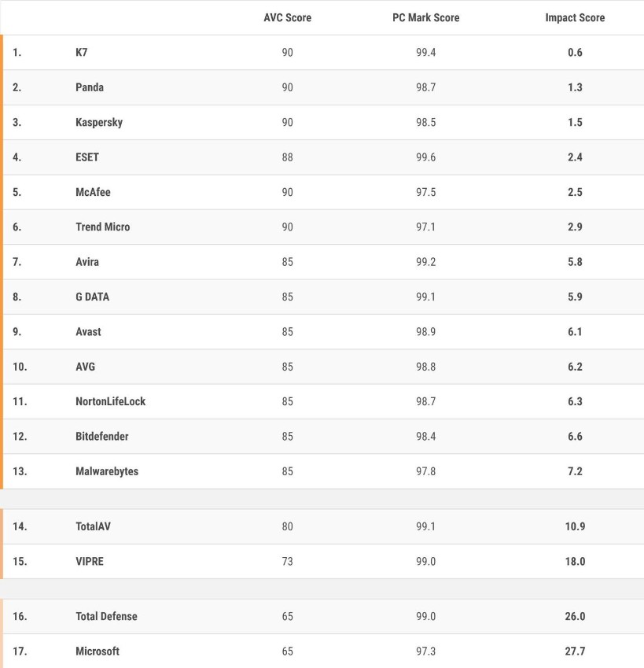Select the Malwarebytes entry
The width and height of the screenshot is (644, 668).
pyautogui.click(x=107, y=471)
